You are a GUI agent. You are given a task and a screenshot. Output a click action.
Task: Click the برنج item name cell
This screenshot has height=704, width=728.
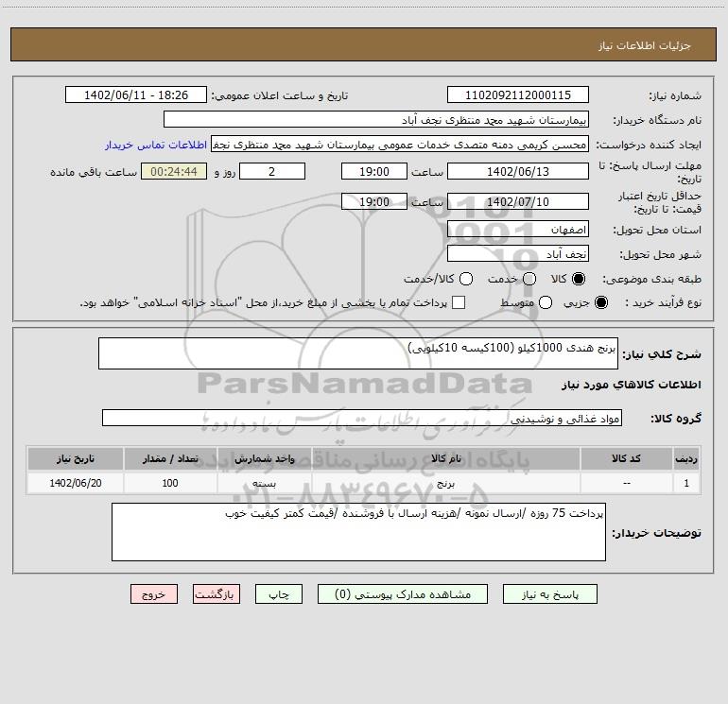pyautogui.click(x=445, y=483)
